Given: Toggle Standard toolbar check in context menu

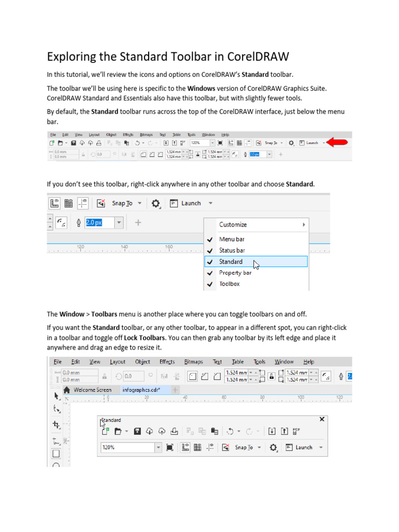Looking at the screenshot, I should pyautogui.click(x=210, y=262).
